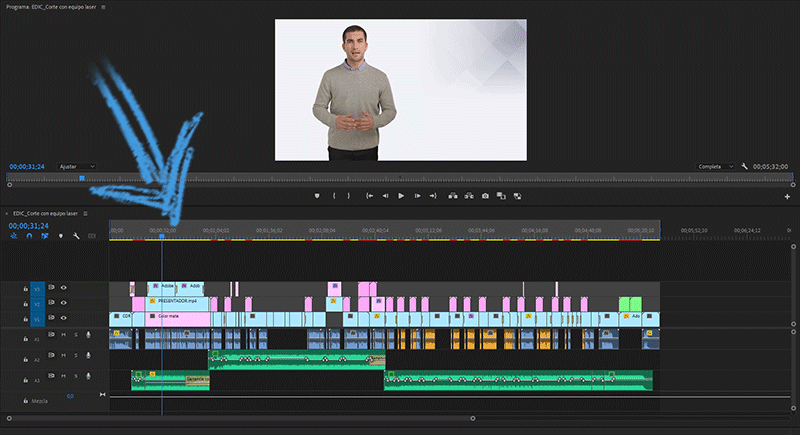Select the PRESENTADOR.mp4 clip on V2

coord(178,300)
